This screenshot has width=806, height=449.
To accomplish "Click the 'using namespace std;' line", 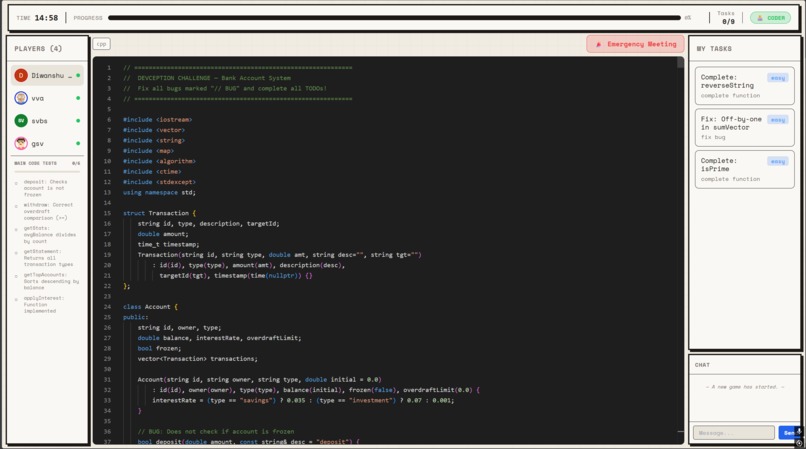I will click(159, 192).
